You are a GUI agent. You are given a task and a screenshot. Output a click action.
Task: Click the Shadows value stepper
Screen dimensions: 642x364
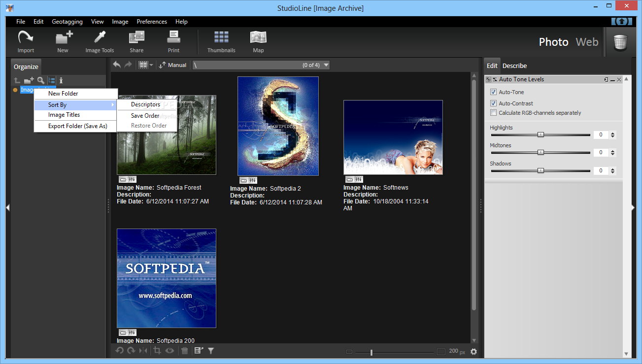coord(612,171)
